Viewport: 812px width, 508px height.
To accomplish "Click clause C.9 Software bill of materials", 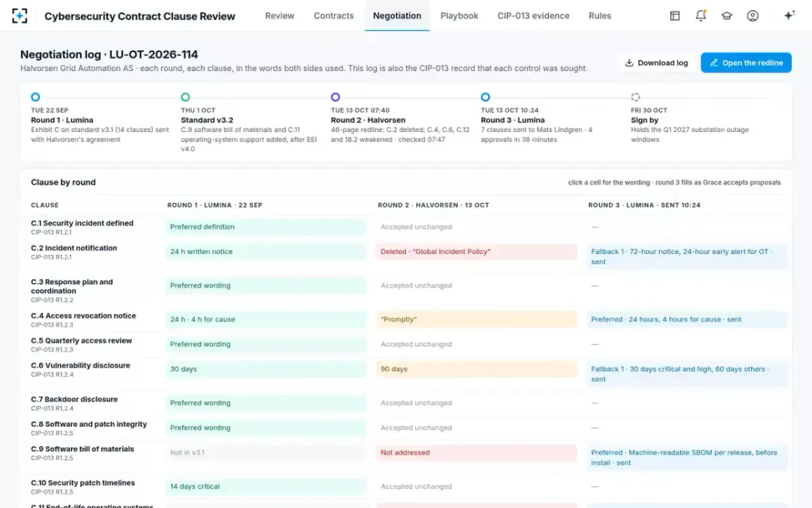I will pos(83,449).
